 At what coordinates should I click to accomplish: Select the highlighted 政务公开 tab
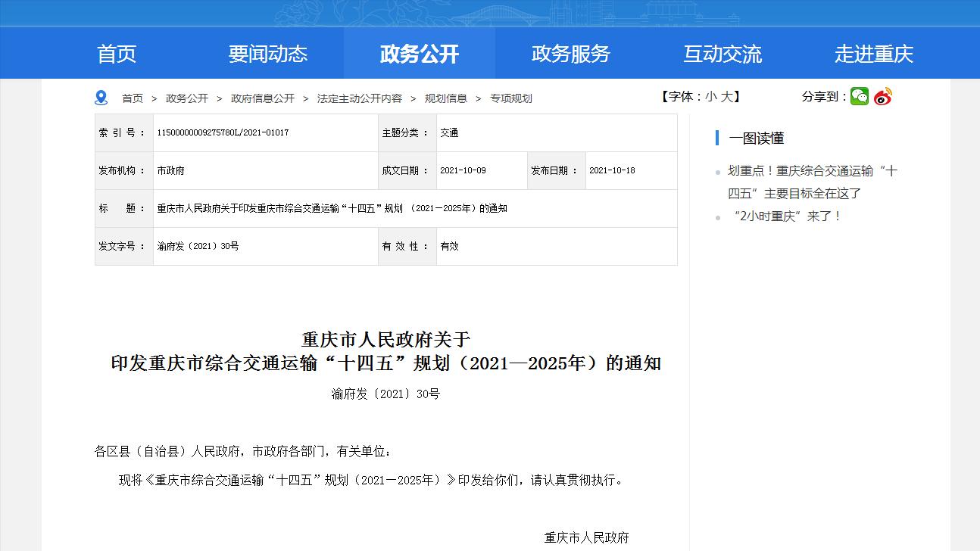419,53
